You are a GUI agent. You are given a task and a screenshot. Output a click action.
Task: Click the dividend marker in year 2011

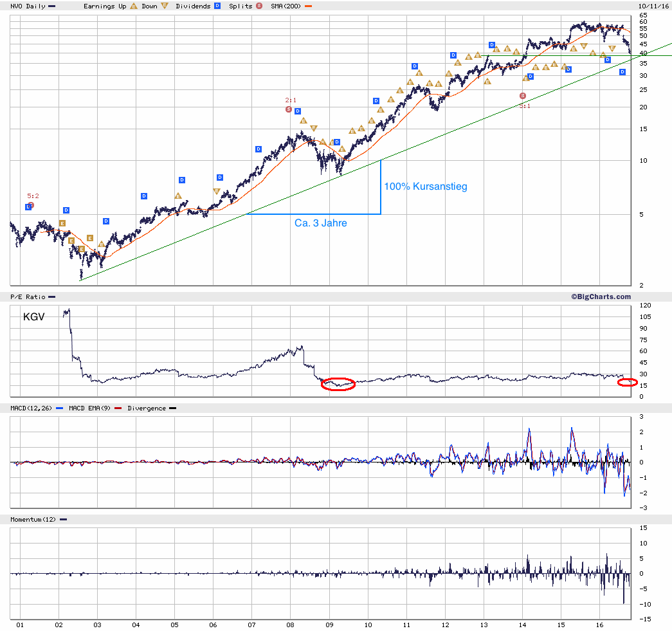[414, 66]
